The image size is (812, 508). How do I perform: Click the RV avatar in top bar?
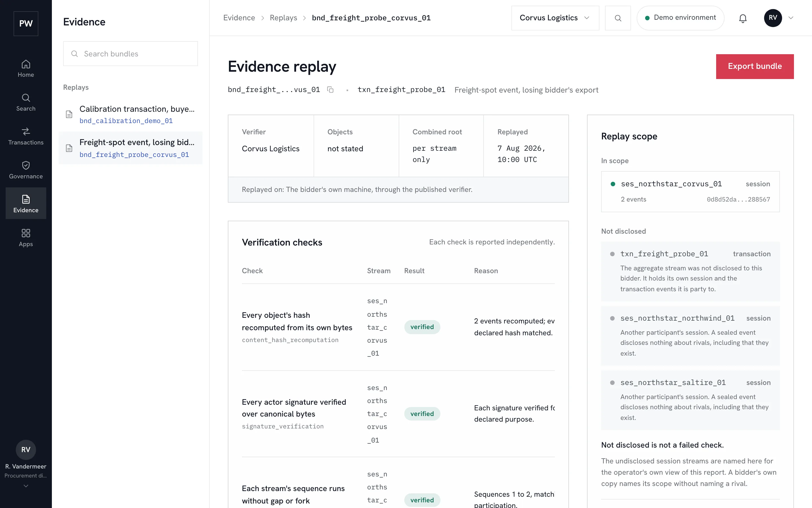click(773, 18)
